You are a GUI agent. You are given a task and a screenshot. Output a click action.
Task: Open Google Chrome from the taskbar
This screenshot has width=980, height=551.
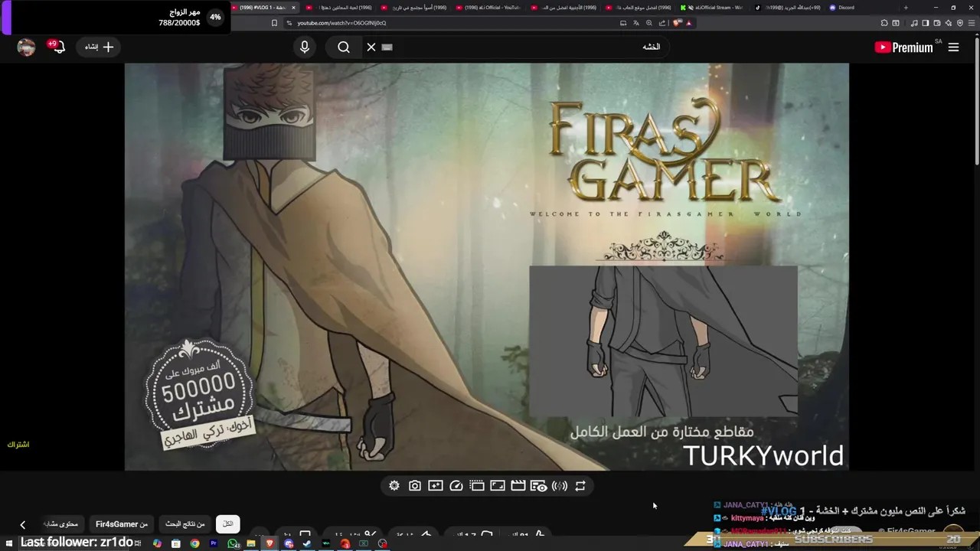pyautogui.click(x=194, y=543)
